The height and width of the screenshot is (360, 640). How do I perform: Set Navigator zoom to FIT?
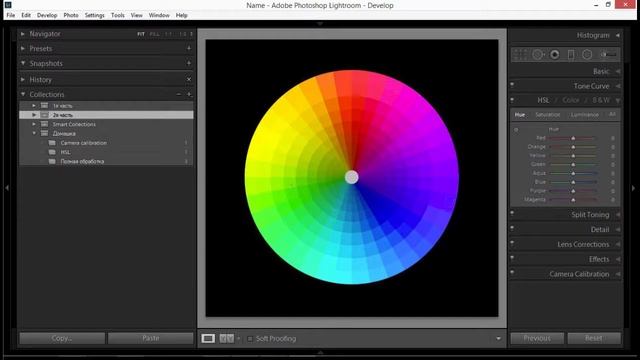pos(141,34)
